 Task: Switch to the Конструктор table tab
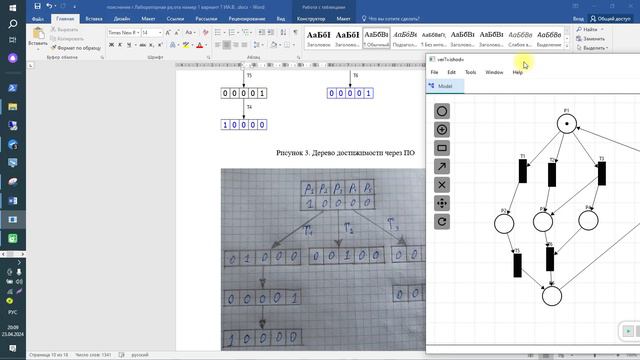pos(311,19)
